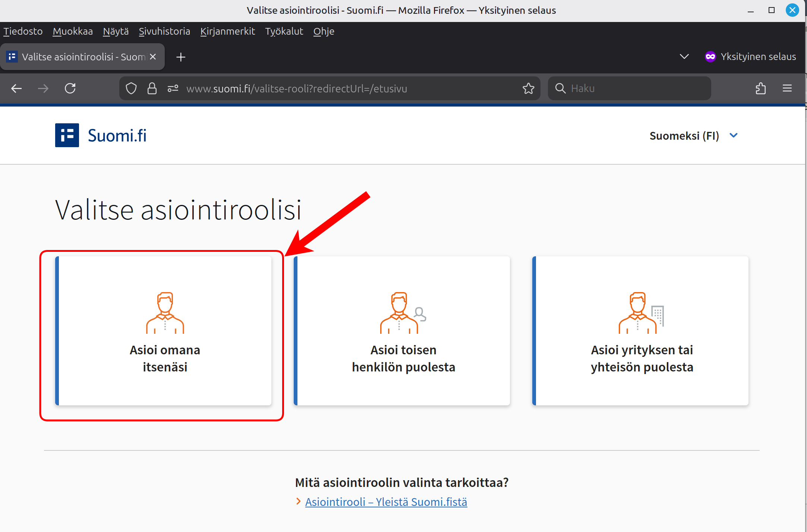The height and width of the screenshot is (532, 807).
Task: Click the Suomi.fi logo icon
Action: point(67,135)
